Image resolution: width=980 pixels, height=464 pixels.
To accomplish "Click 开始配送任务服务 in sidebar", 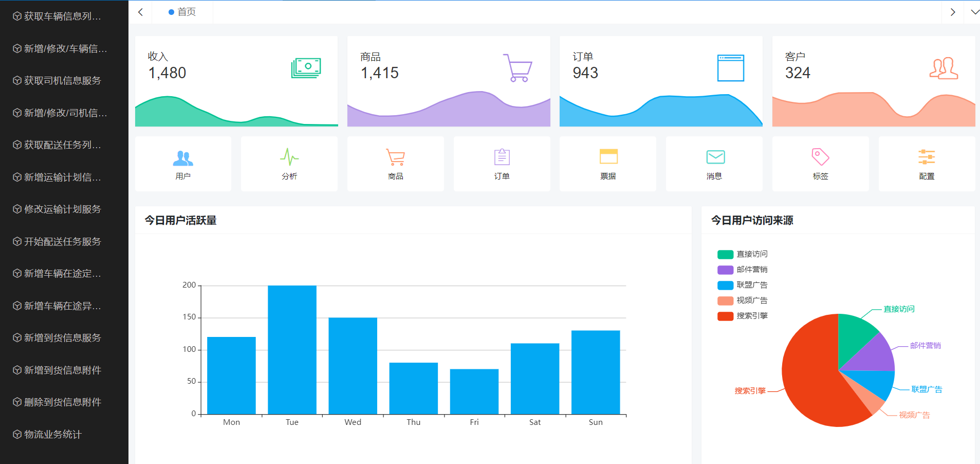I will pos(62,242).
